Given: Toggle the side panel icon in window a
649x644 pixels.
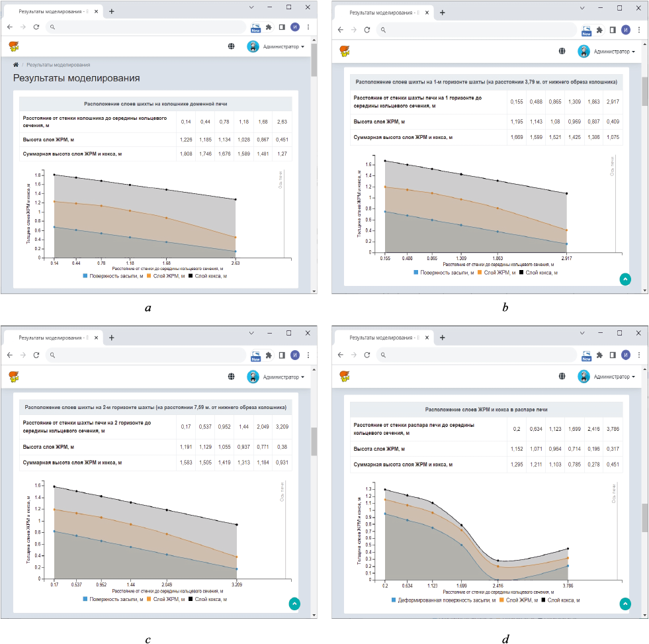Looking at the screenshot, I should pos(282,27).
